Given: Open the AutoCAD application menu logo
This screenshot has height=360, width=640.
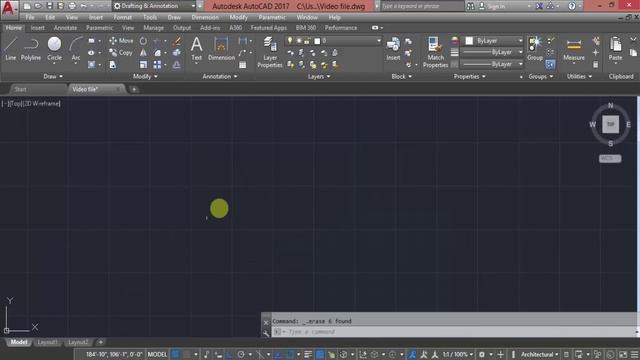Looking at the screenshot, I should [8, 8].
